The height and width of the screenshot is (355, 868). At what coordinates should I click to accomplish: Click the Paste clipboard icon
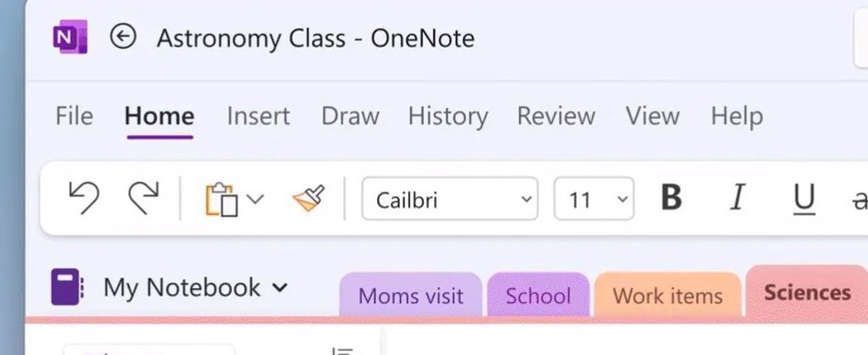tap(222, 200)
